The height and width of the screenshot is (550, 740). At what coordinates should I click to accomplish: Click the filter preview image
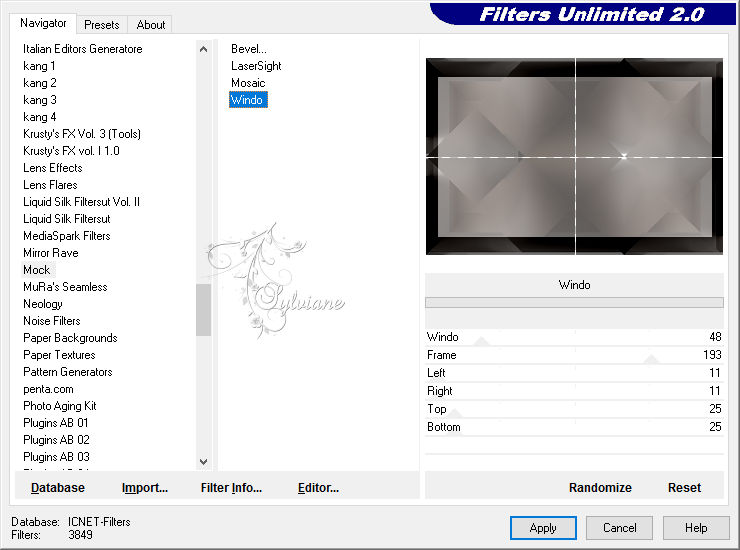(x=574, y=156)
